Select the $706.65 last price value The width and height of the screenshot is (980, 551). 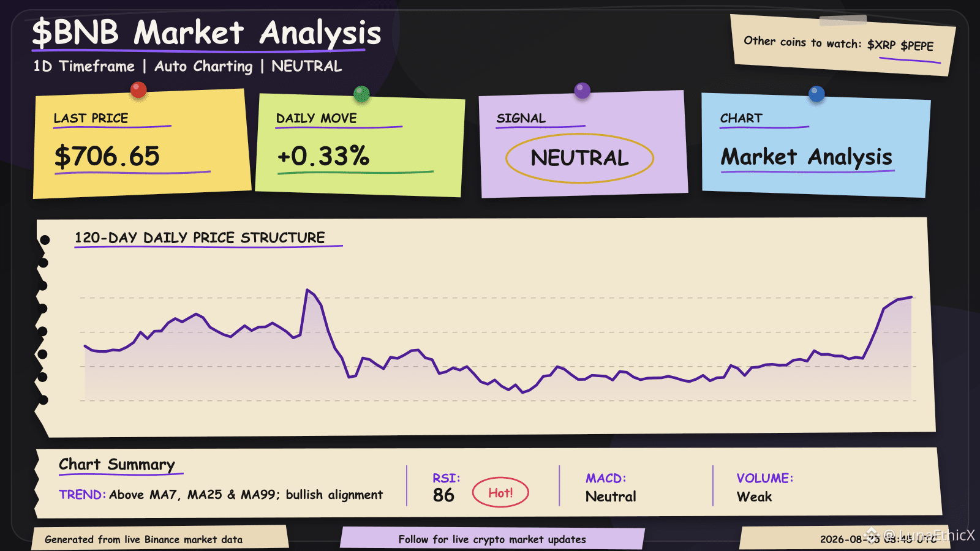[x=107, y=156]
